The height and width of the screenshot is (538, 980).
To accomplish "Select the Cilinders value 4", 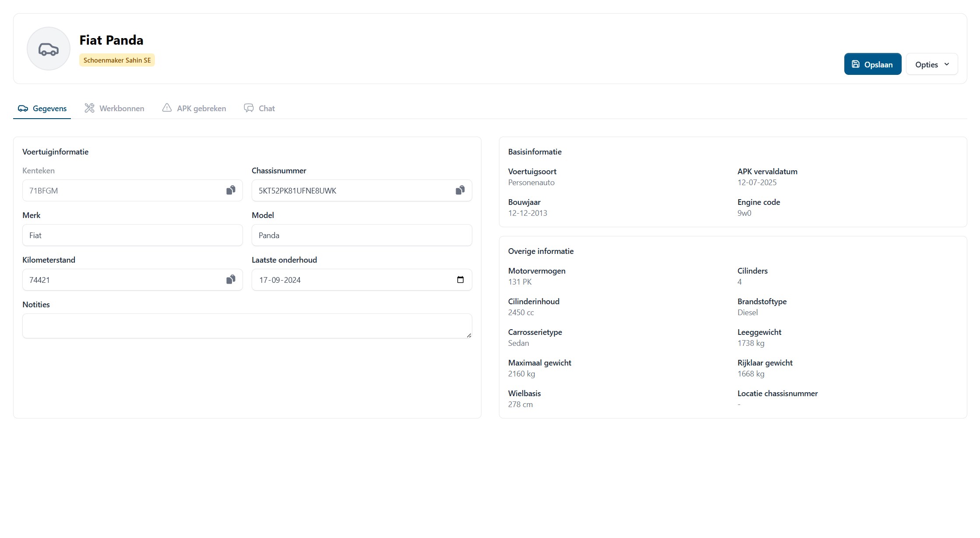I will coord(740,282).
